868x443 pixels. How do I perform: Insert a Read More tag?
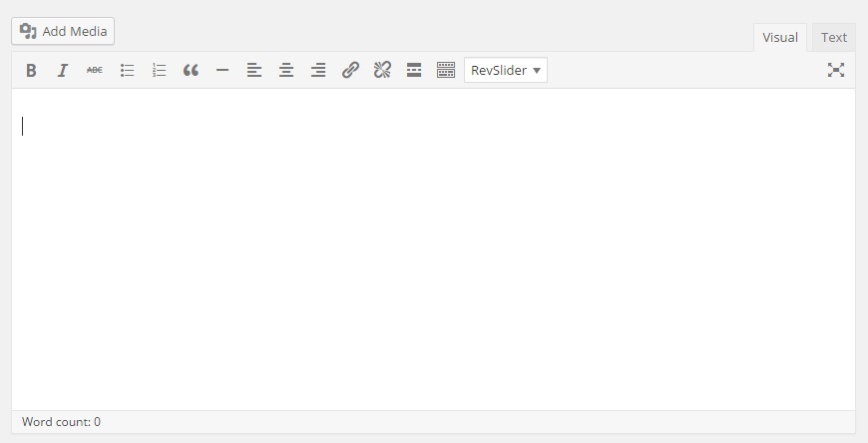coord(414,70)
